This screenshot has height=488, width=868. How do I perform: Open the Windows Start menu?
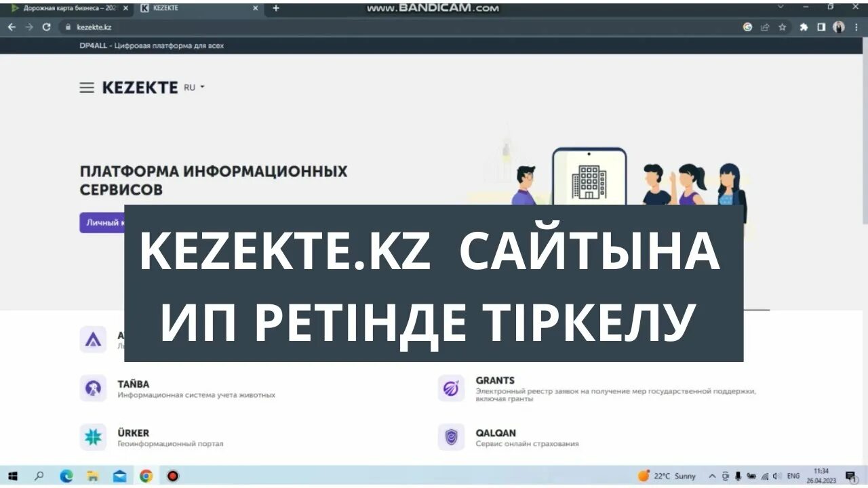point(12,476)
